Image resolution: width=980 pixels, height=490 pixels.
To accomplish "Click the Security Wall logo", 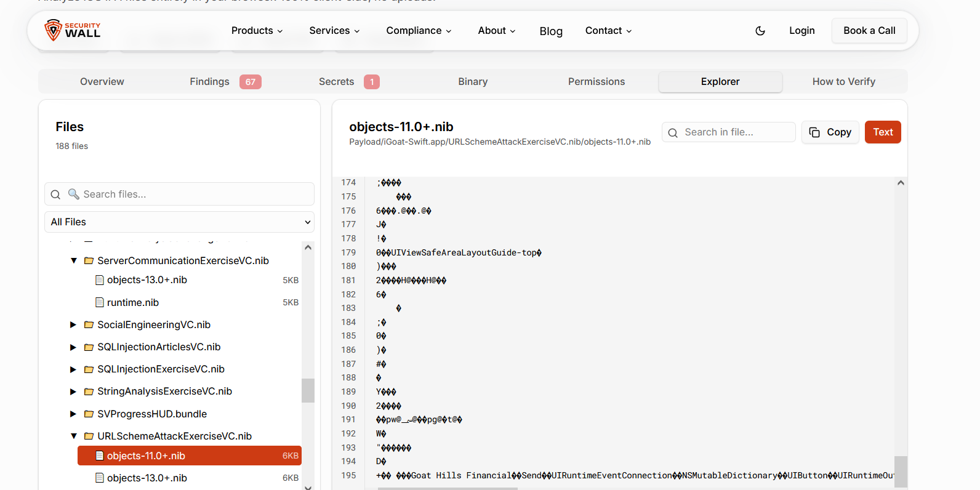I will click(72, 30).
